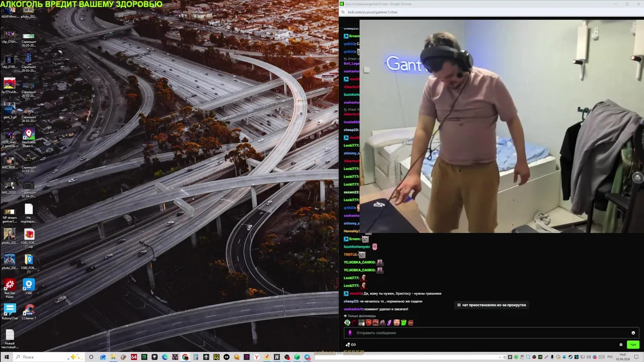Screen dimensions: 644x362
Task: Open File Explorer from the taskbar
Action: click(x=113, y=357)
